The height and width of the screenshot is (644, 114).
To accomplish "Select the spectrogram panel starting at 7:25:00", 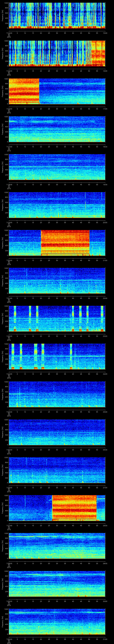I will tap(57, 432).
